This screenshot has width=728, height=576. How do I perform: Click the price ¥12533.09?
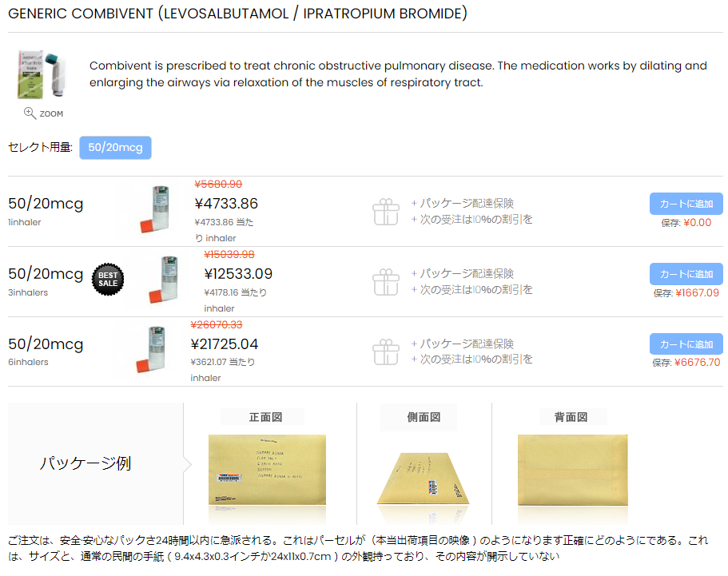click(238, 274)
